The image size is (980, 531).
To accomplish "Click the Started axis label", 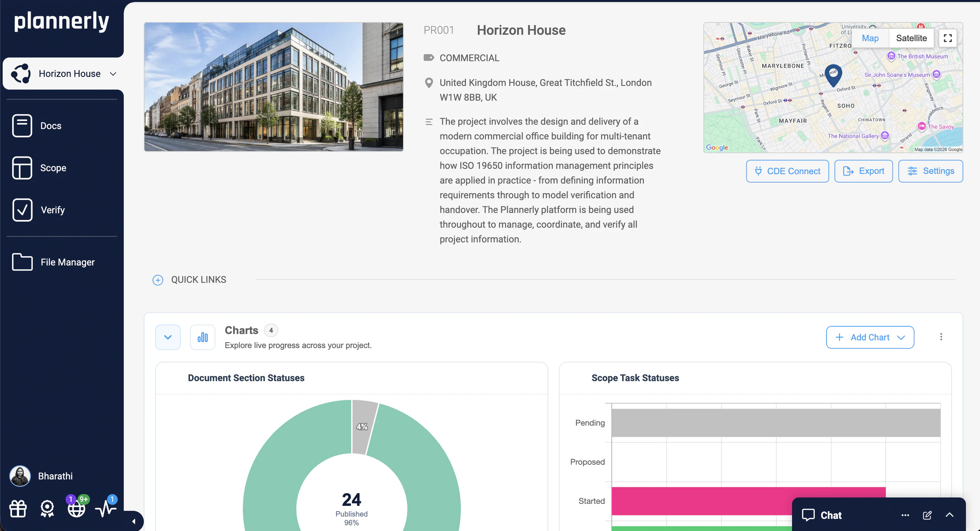I will click(x=591, y=501).
